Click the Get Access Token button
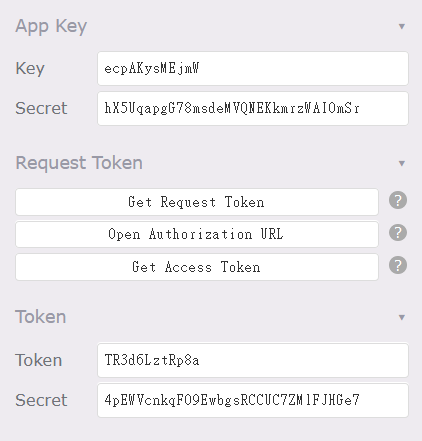Viewport: 422px width, 441px height. click(x=197, y=267)
